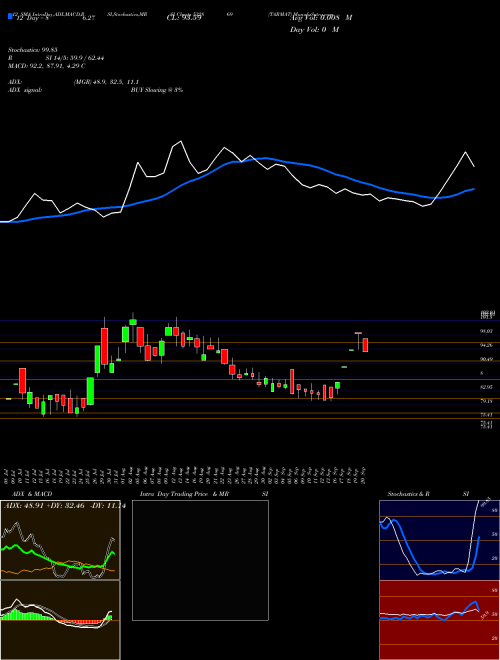Click the 94.26 price axis label

488,345
